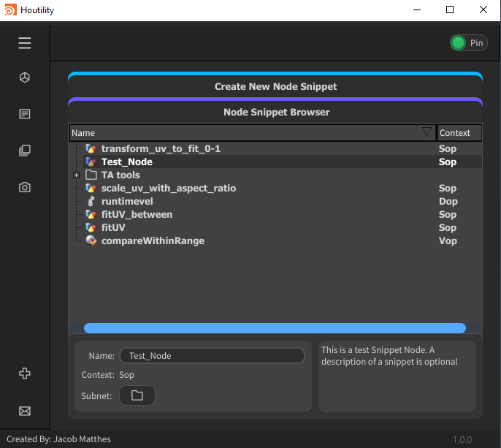Expand the Create New Node Snippet section
The height and width of the screenshot is (448, 501).
(275, 85)
